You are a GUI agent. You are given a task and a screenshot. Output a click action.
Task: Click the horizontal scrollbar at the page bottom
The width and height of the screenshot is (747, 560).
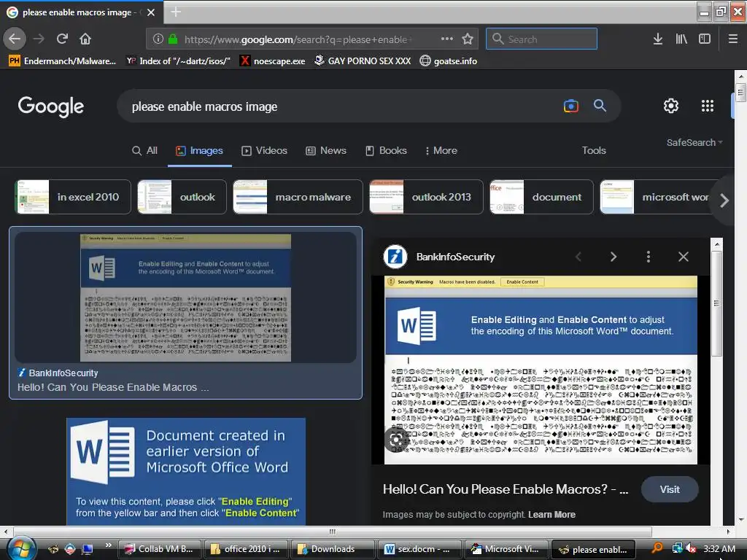[332, 532]
